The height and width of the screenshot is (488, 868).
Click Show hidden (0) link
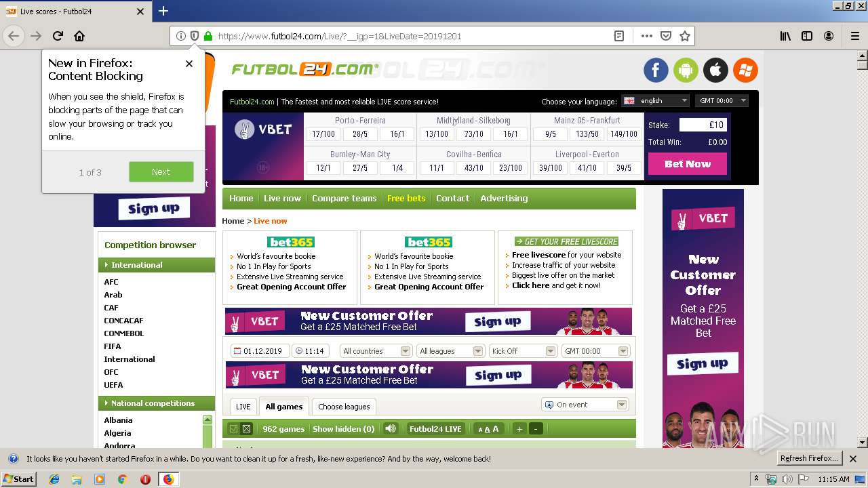pyautogui.click(x=343, y=428)
